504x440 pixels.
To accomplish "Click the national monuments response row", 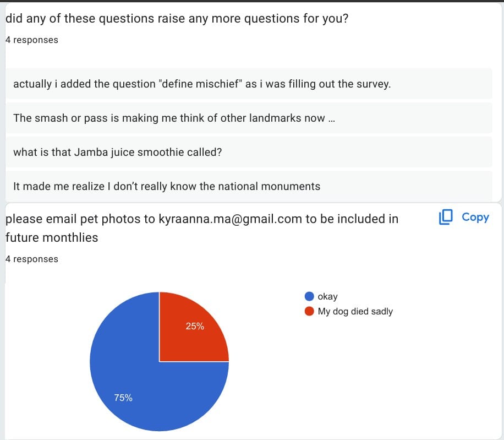I will (x=166, y=186).
